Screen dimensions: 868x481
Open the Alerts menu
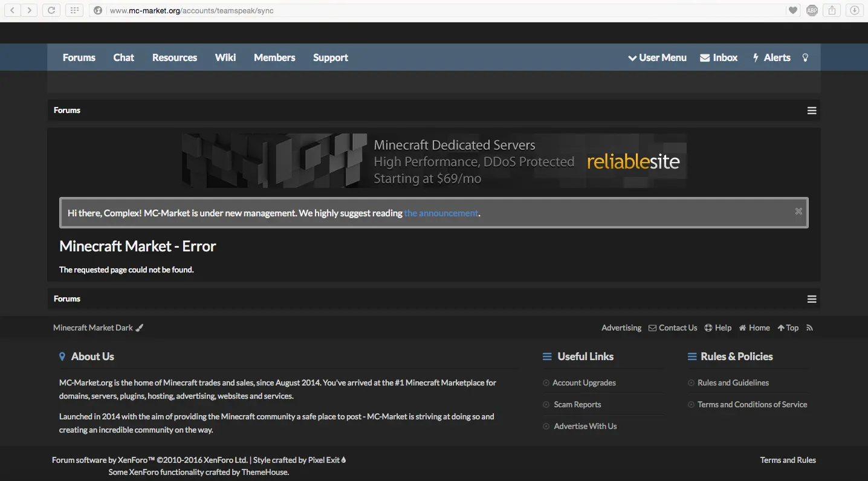(x=771, y=57)
